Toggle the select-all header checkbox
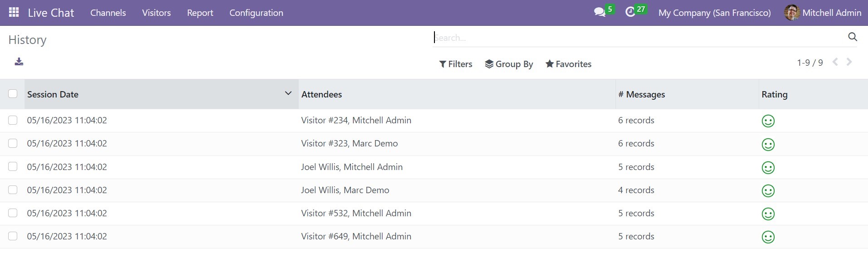 [x=13, y=94]
